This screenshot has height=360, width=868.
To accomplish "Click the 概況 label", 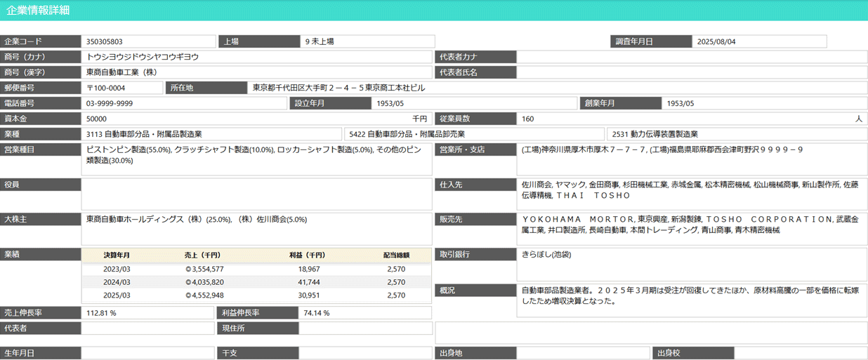I will [475, 290].
